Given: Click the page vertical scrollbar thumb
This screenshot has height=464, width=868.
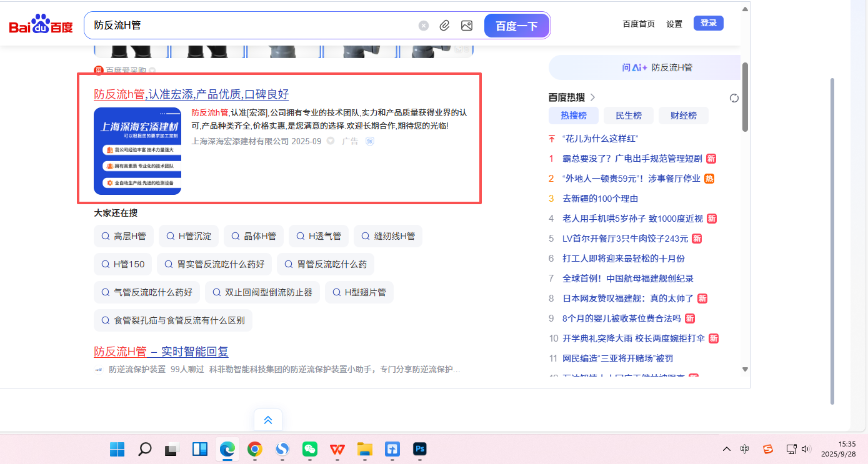Looking at the screenshot, I should point(745,97).
